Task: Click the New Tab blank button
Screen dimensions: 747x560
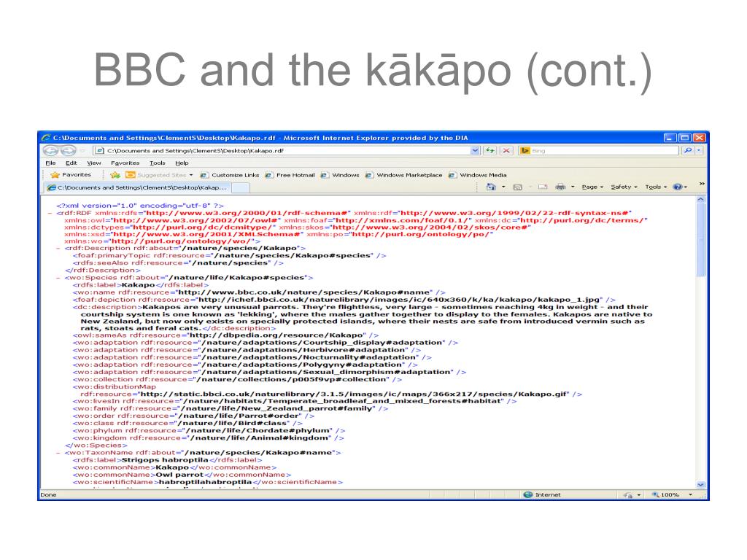Action: tap(241, 187)
